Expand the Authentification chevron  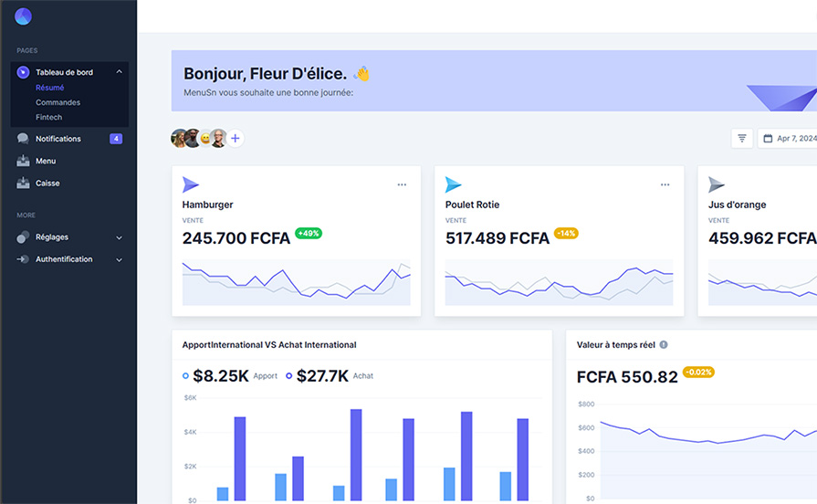(x=119, y=259)
